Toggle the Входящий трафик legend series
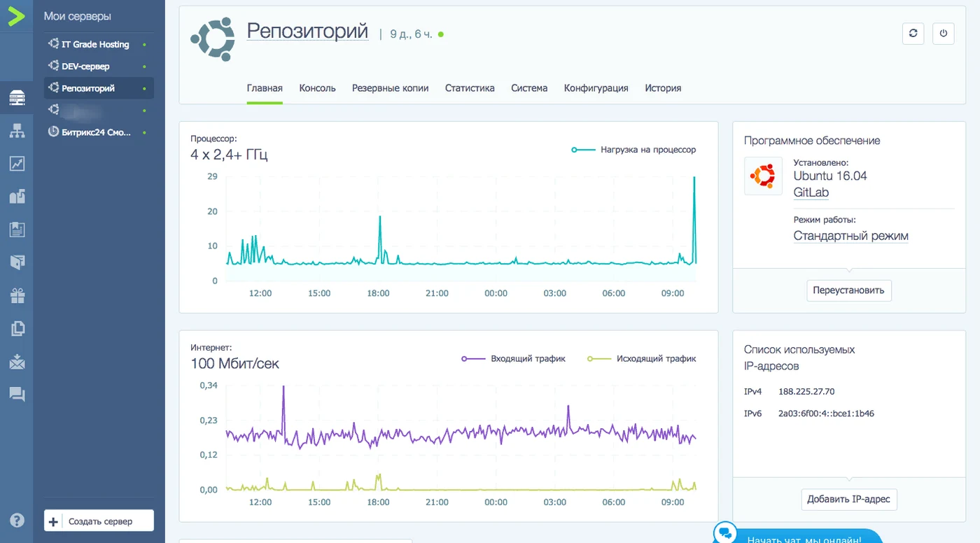Viewport: 980px width, 543px height. [x=514, y=358]
